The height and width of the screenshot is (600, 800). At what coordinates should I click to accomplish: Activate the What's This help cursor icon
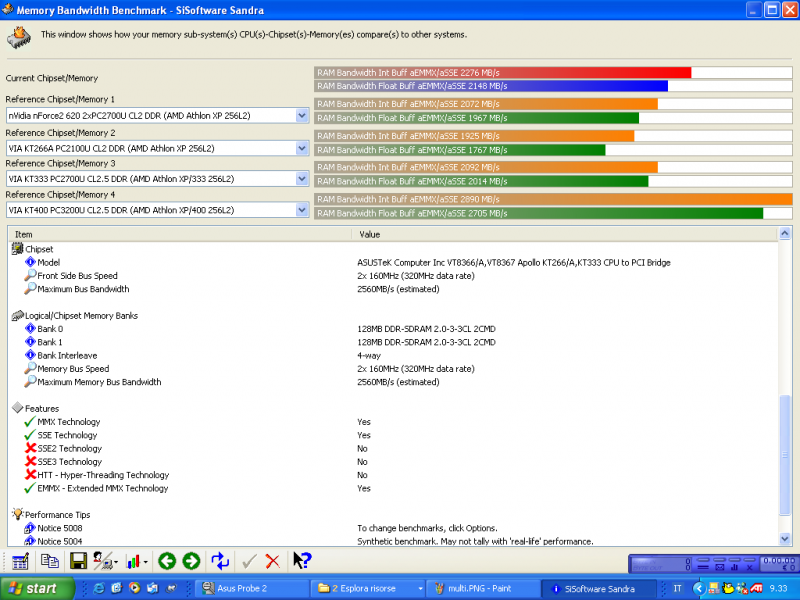tap(302, 561)
